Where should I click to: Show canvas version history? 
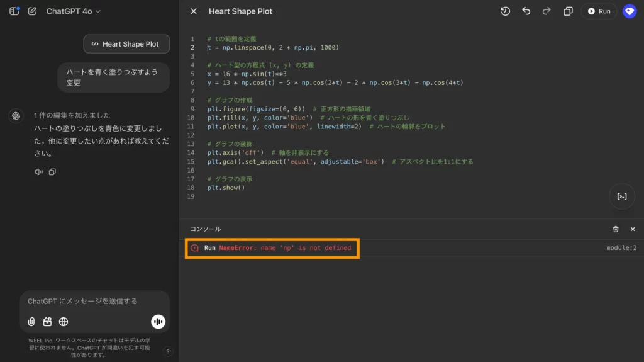pyautogui.click(x=505, y=11)
